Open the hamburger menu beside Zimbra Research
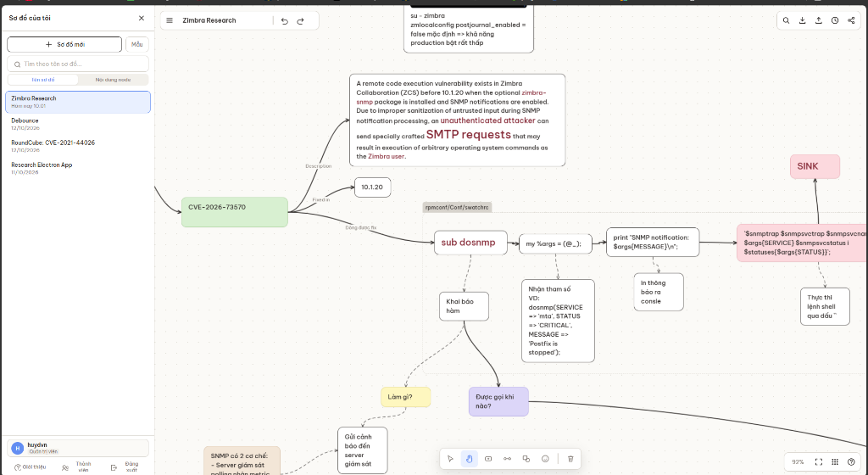Viewport: 868px width, 475px height. pos(170,20)
